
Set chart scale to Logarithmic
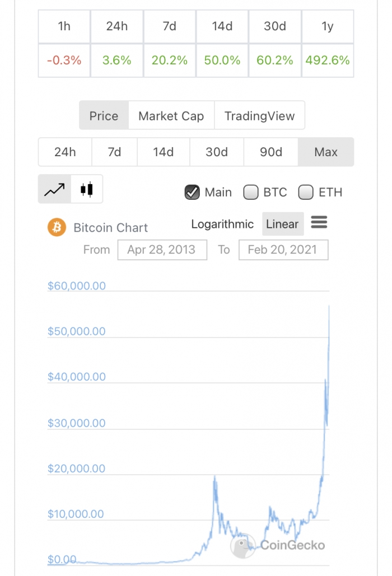coord(222,224)
